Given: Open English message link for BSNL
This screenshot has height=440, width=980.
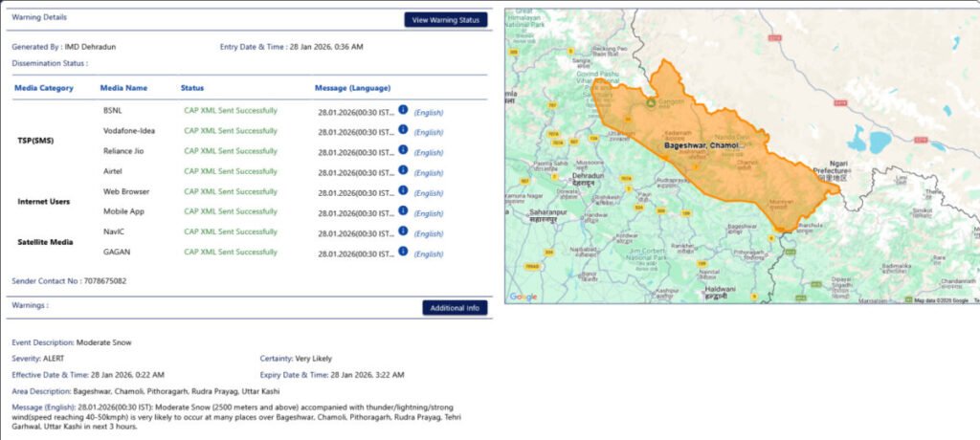Looking at the screenshot, I should pyautogui.click(x=428, y=112).
